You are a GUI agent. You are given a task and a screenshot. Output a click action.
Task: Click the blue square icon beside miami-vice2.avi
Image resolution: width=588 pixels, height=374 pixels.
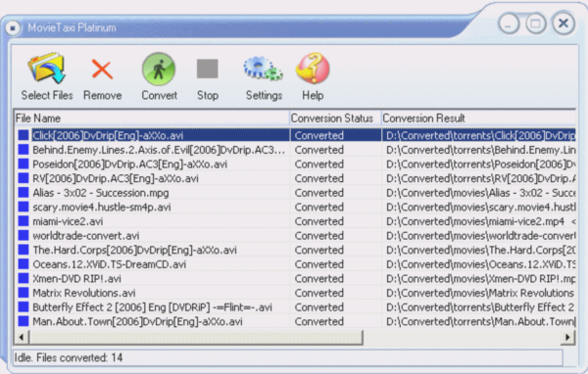coord(24,221)
